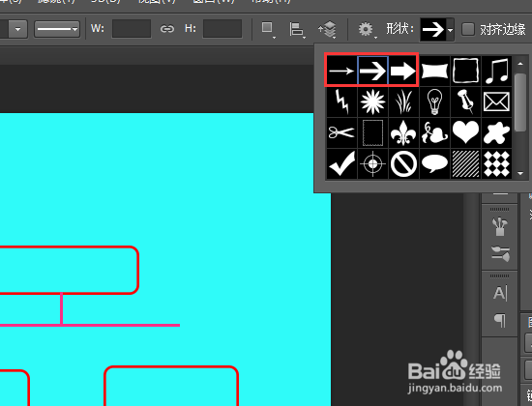Open the path arrangement stacking options
The image size is (532, 406).
327,29
